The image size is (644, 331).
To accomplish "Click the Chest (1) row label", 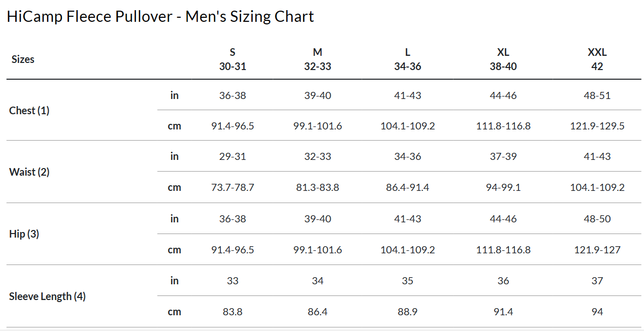I will click(29, 111).
